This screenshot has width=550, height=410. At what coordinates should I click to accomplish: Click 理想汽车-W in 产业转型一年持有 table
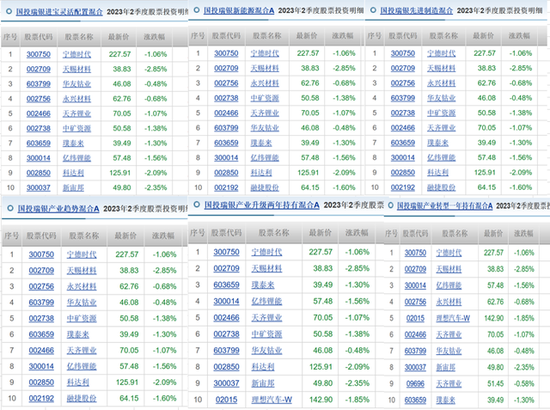[453, 318]
